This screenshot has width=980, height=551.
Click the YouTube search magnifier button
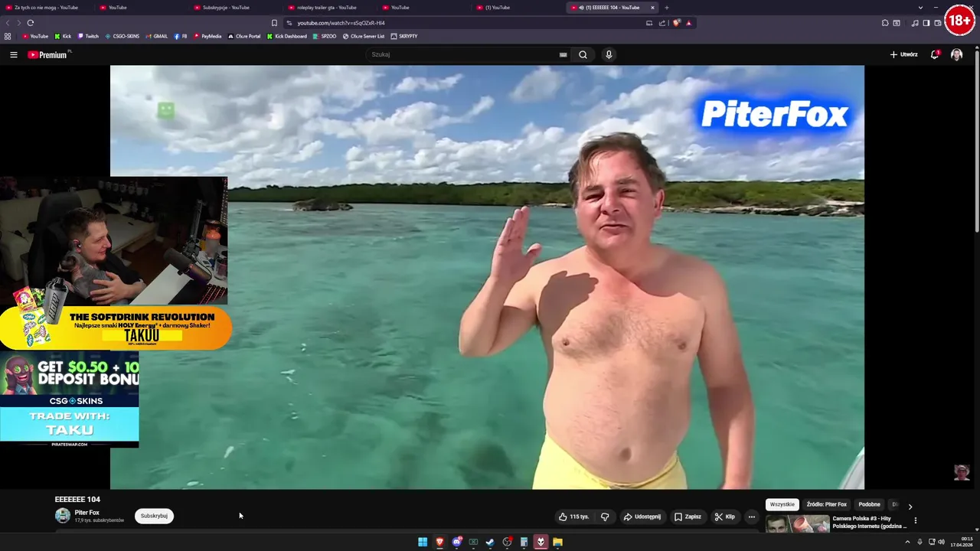click(x=583, y=54)
